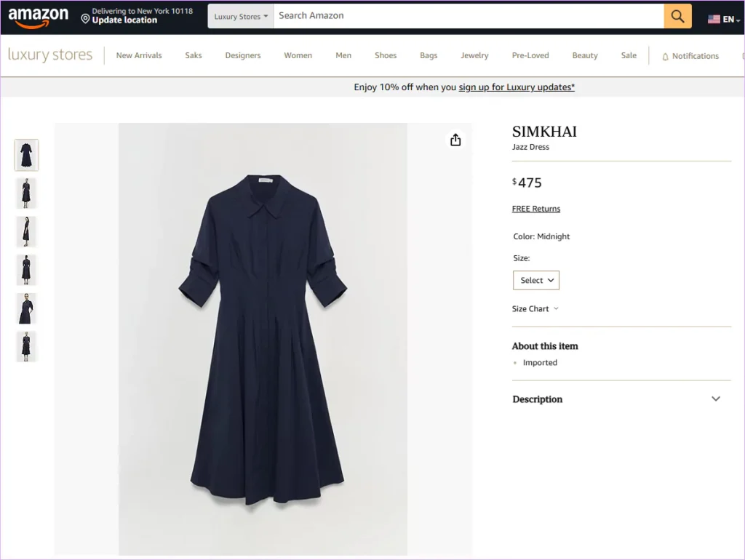Open the EN language dropdown
745x560 pixels.
[730, 20]
